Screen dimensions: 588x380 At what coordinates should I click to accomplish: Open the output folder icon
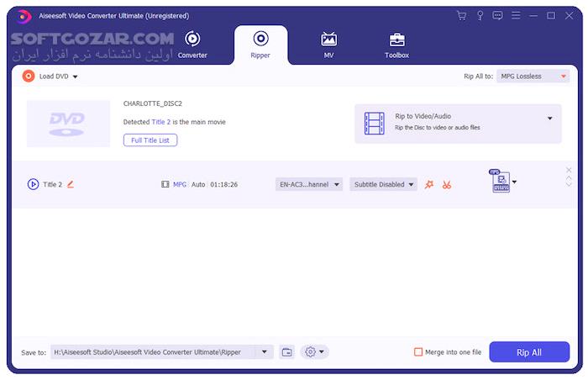287,352
